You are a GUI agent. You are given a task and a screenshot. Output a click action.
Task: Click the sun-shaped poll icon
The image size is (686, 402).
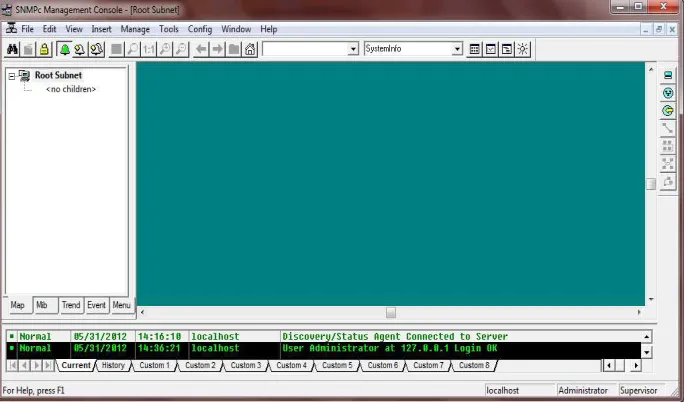pyautogui.click(x=523, y=49)
